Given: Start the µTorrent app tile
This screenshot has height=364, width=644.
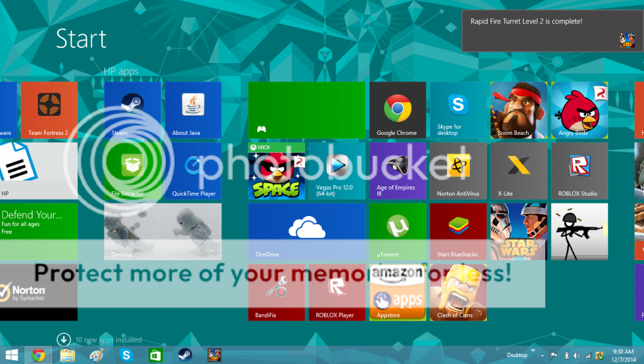Looking at the screenshot, I should pos(397,231).
